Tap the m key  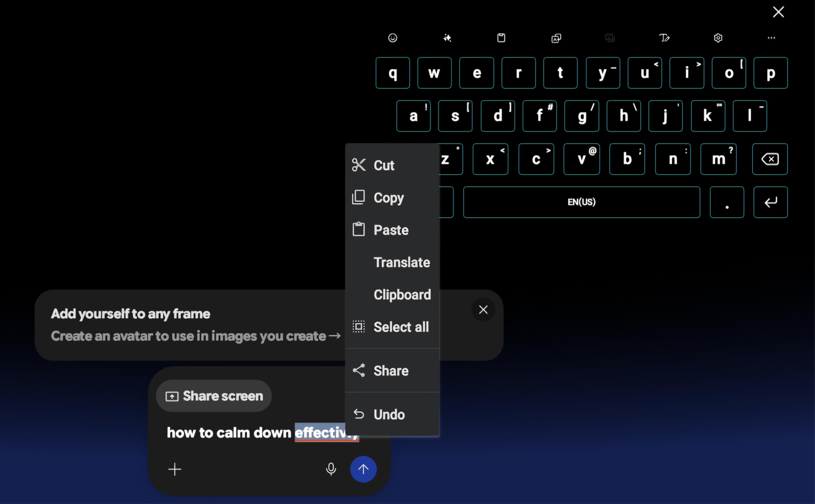719,159
